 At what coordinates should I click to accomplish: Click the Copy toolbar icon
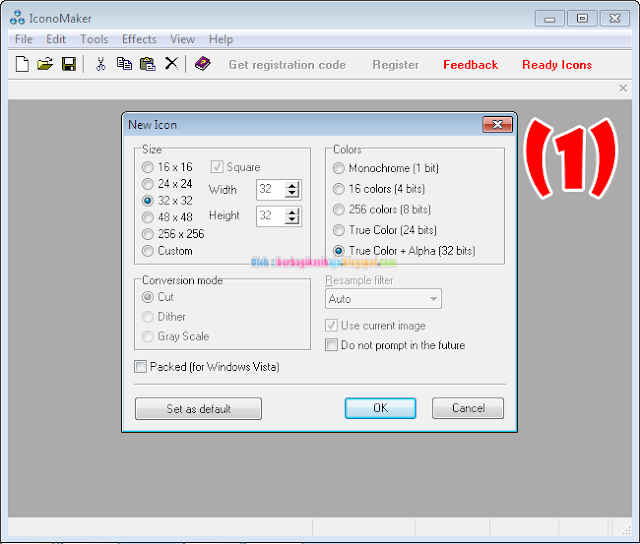coord(124,64)
